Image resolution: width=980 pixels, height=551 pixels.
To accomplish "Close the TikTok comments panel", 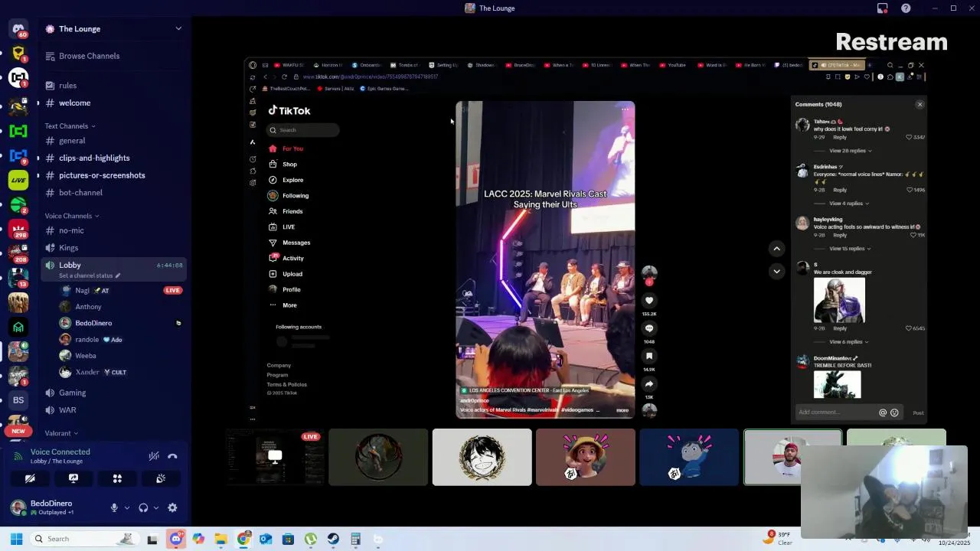I will (x=920, y=105).
